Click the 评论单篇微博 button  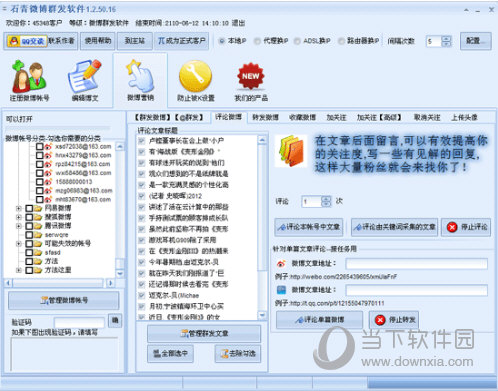pyautogui.click(x=319, y=320)
